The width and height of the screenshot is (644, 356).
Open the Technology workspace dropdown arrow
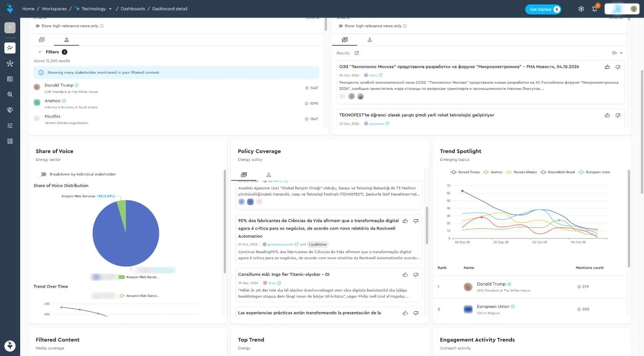point(110,9)
